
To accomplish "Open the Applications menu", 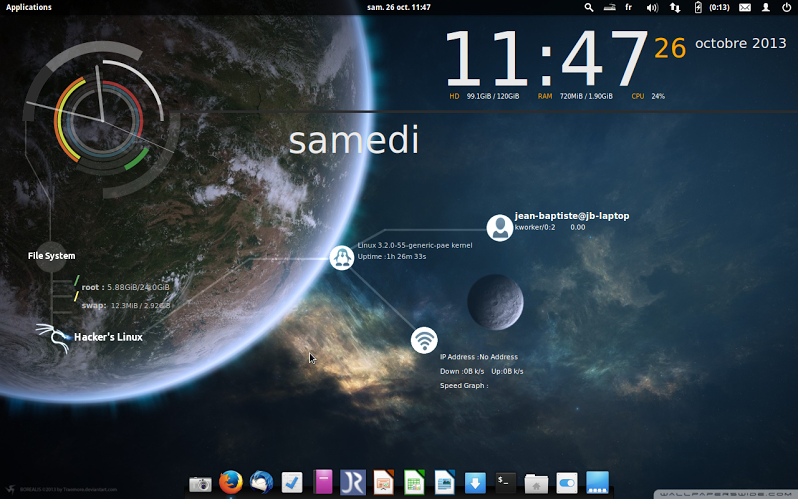I will (x=28, y=7).
